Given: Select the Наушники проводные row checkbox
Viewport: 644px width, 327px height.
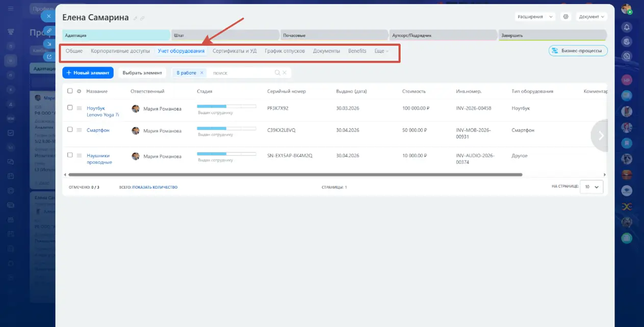Looking at the screenshot, I should tap(70, 155).
